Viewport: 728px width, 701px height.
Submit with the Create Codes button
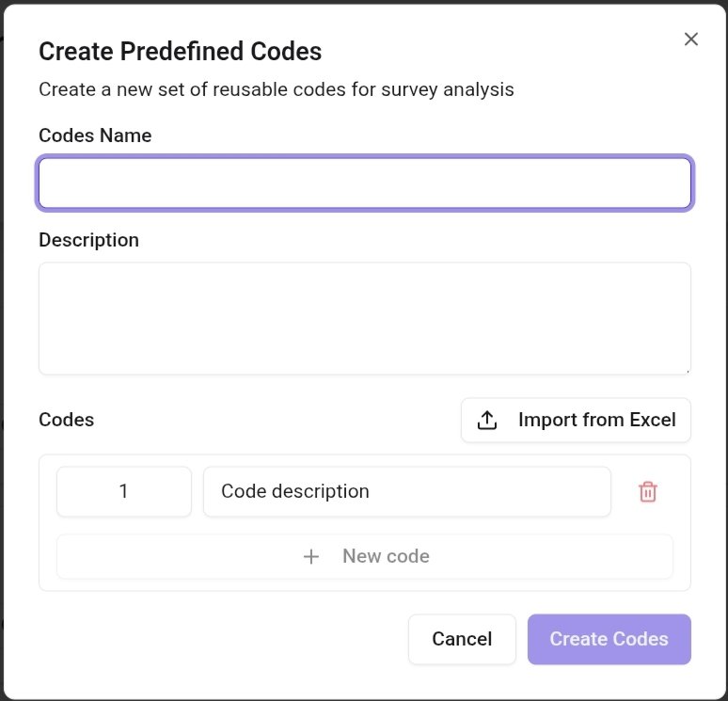pos(609,639)
